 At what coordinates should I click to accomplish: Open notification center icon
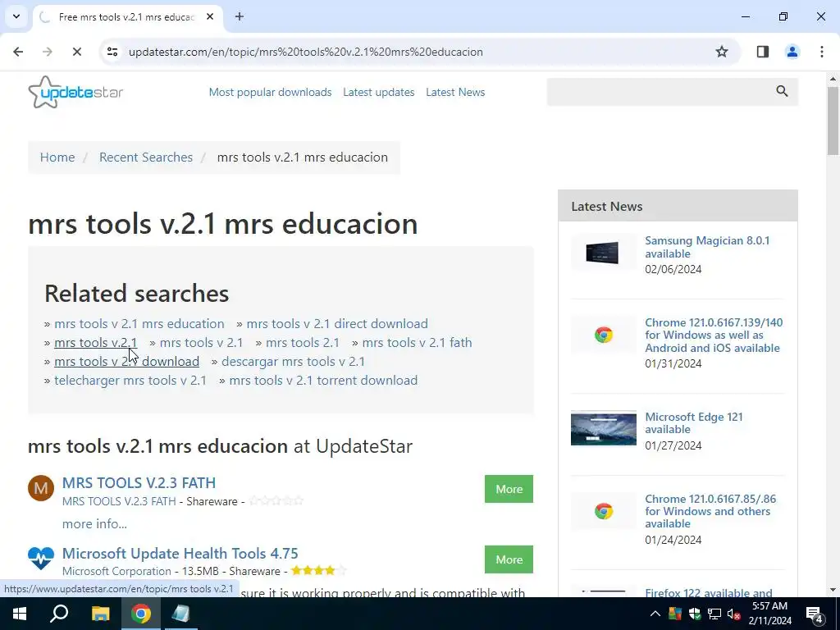815,614
